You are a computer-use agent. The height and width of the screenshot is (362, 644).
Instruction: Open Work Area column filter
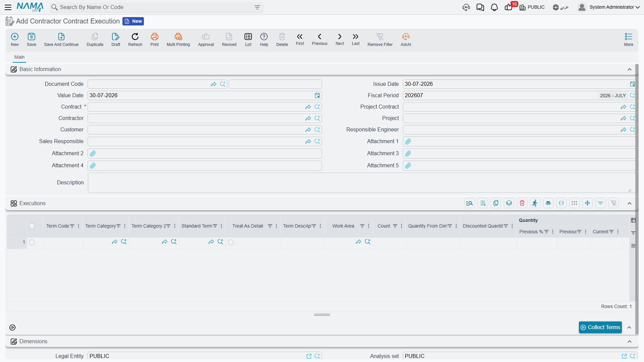(362, 226)
